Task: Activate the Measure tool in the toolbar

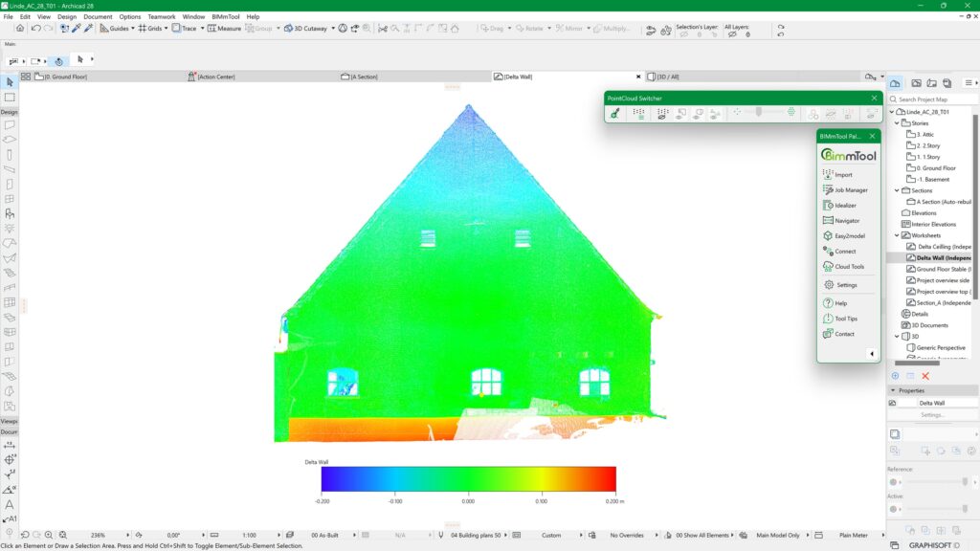Action: pos(224,28)
